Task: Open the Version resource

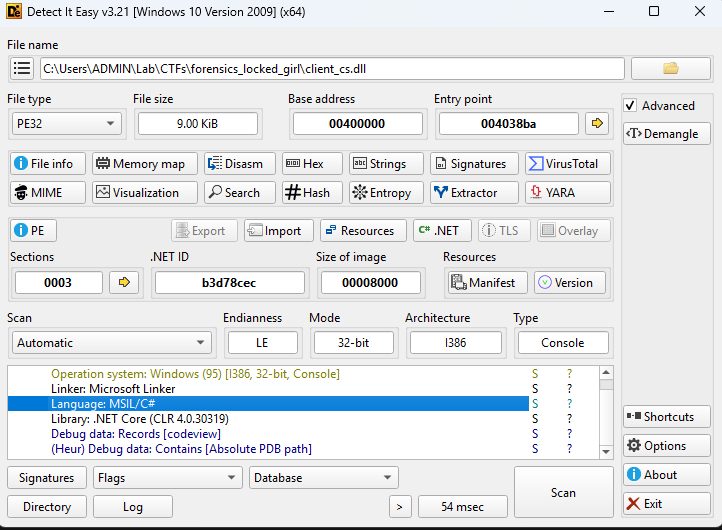Action: pyautogui.click(x=570, y=282)
